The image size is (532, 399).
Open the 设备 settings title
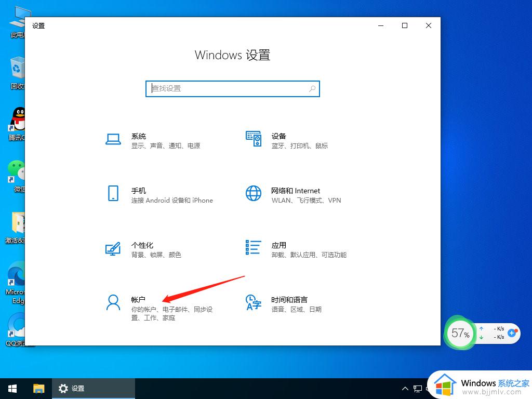tap(279, 136)
